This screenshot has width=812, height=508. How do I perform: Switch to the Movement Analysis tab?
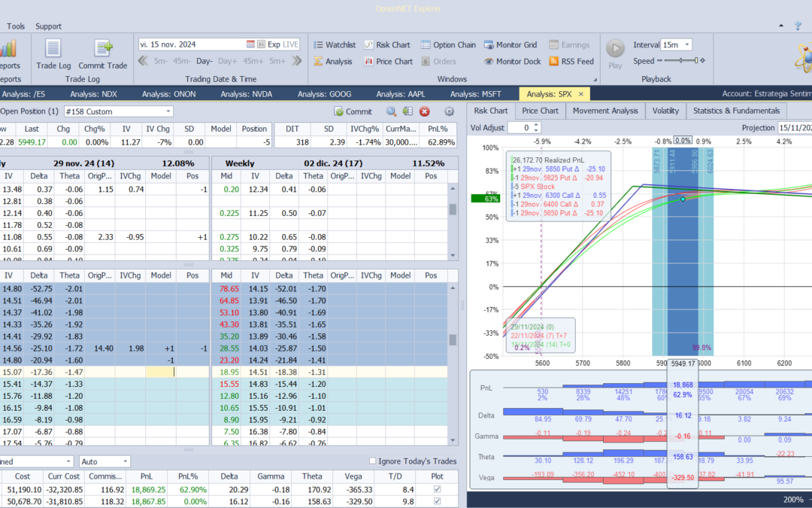tap(604, 111)
